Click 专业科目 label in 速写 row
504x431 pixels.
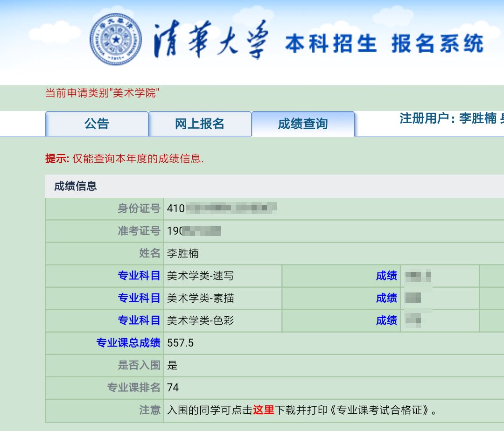139,276
